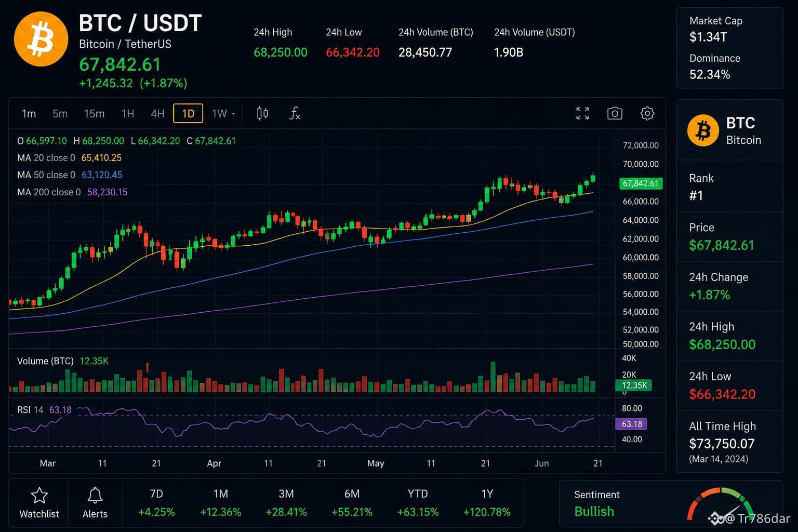Click the 80.00 RSI axis level
Viewport: 798px width, 532px height.
tap(632, 408)
